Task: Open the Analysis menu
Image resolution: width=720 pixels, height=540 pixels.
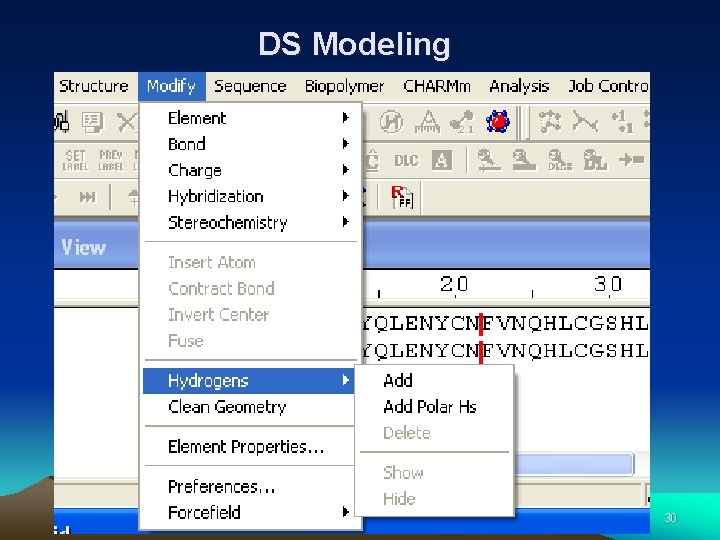Action: point(519,86)
